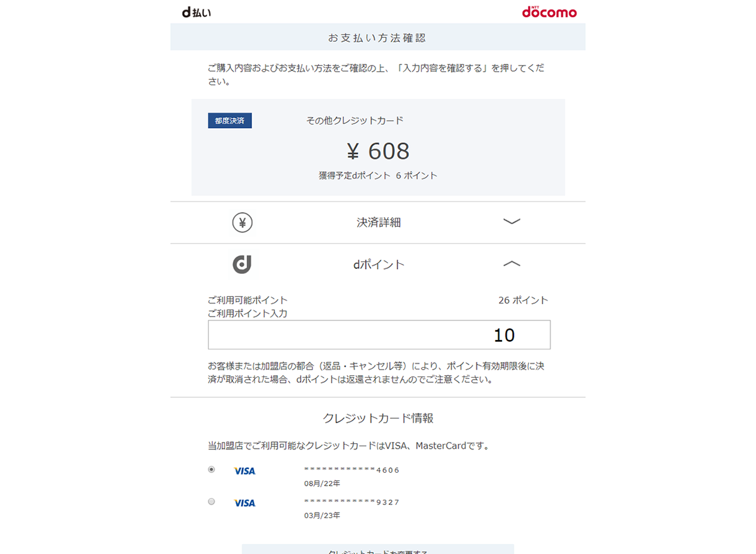Expand the 決済詳細 section chevron

(512, 222)
